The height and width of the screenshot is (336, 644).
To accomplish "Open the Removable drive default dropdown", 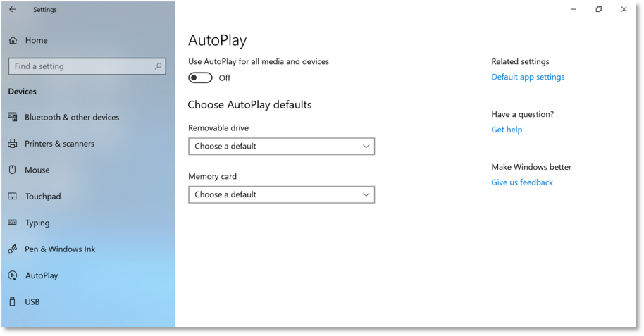I will click(281, 147).
